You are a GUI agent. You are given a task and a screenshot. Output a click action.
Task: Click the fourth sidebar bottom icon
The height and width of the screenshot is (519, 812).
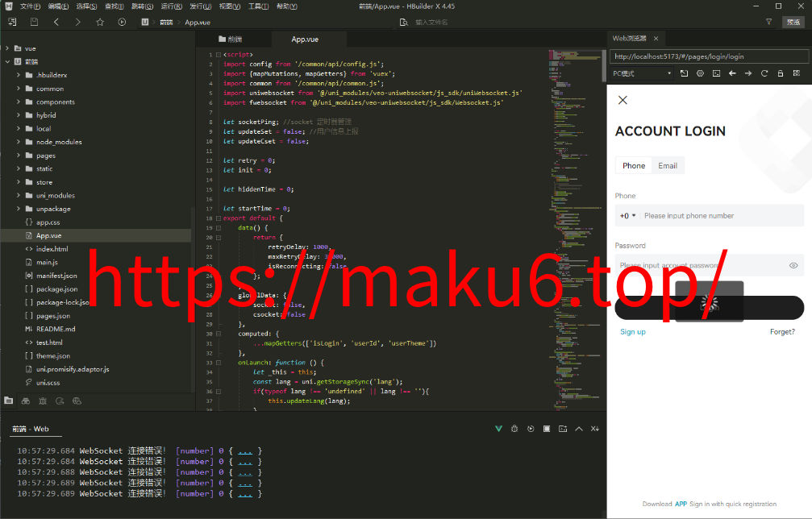click(60, 401)
